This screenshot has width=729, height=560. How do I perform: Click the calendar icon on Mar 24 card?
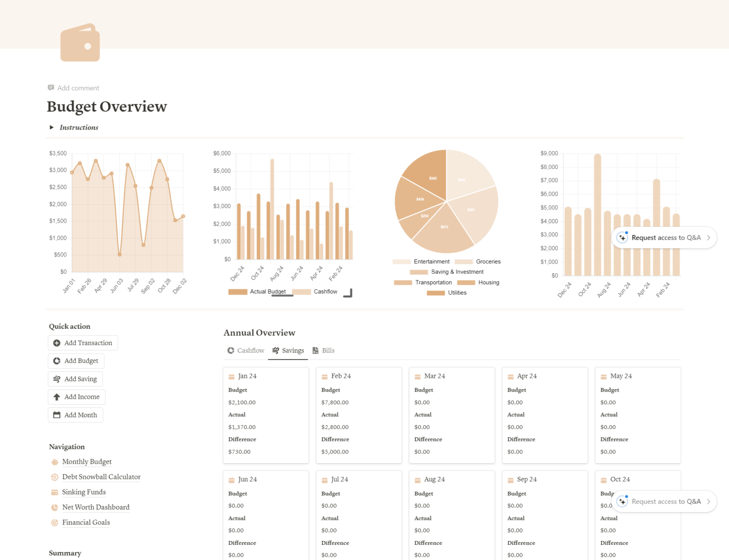418,376
